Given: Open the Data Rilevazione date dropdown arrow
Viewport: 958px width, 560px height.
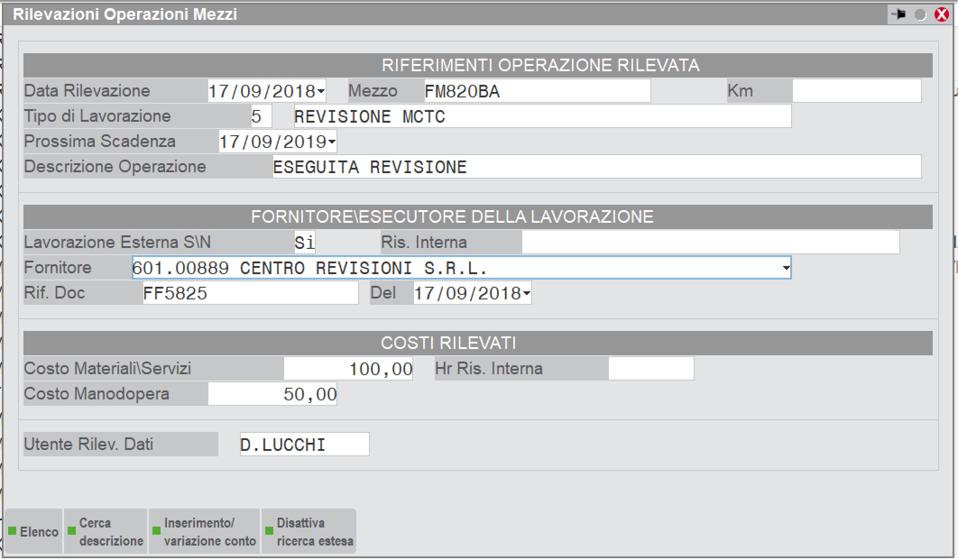Looking at the screenshot, I should tap(321, 92).
